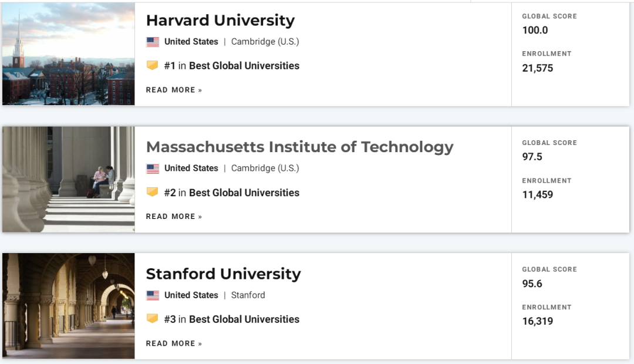Viewport: 634px width, 364px height.
Task: Click Harvard's #1 in Best Global Universities link
Action: (x=232, y=66)
